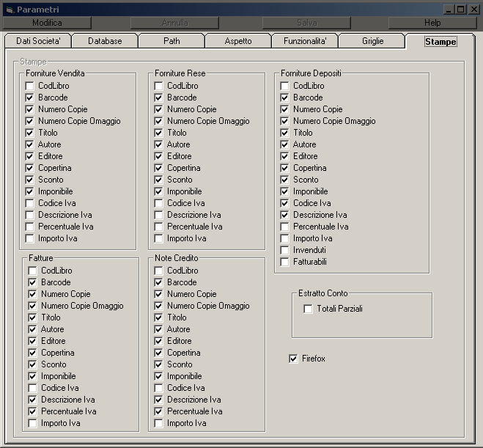This screenshot has height=448, width=483.
Task: Check Percentuale Iva in Forniture Vendita
Action: click(x=29, y=227)
